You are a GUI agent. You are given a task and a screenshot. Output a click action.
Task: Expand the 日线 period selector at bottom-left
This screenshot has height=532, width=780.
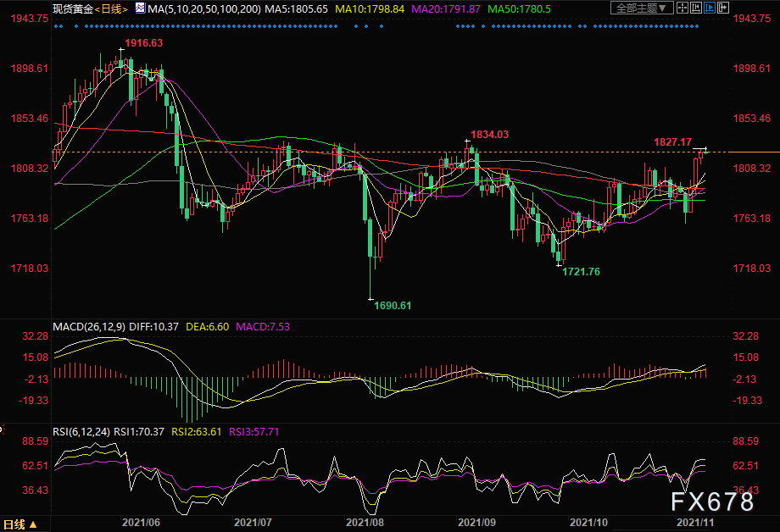click(x=19, y=524)
